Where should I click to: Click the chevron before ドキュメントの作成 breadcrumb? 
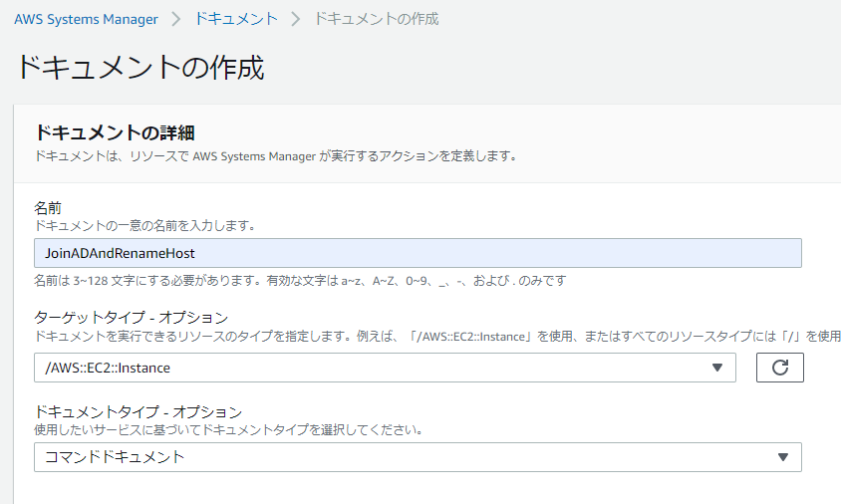tap(295, 19)
